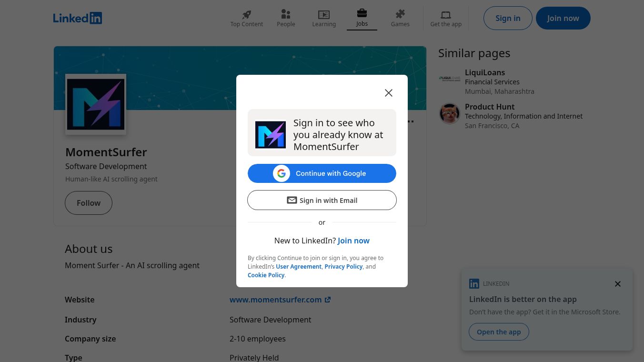
Task: Click the LinkedIn logo in the header
Action: (78, 18)
